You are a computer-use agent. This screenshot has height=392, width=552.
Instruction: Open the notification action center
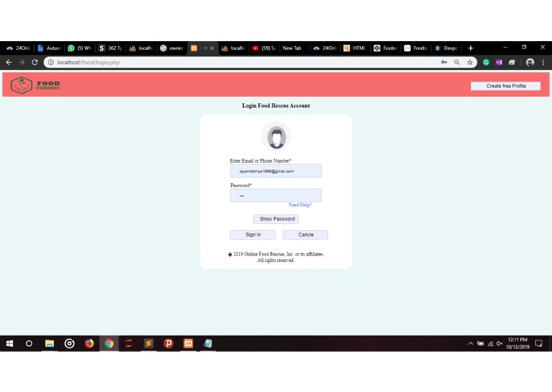pos(538,344)
